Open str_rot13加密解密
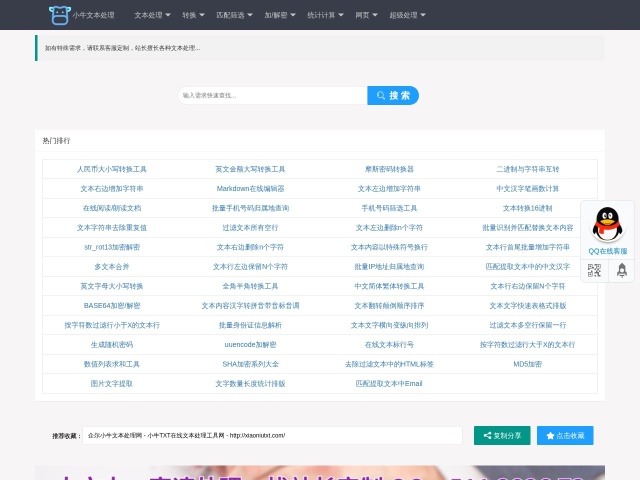 112,247
